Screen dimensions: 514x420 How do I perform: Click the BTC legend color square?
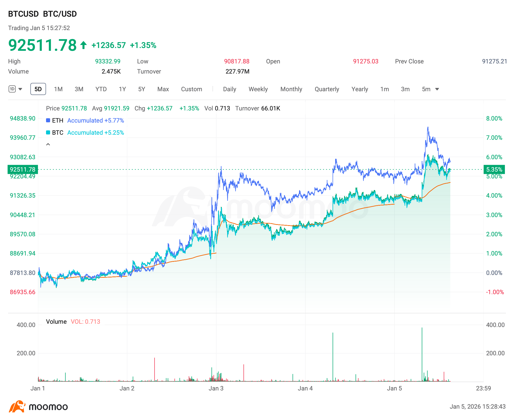[x=48, y=132]
